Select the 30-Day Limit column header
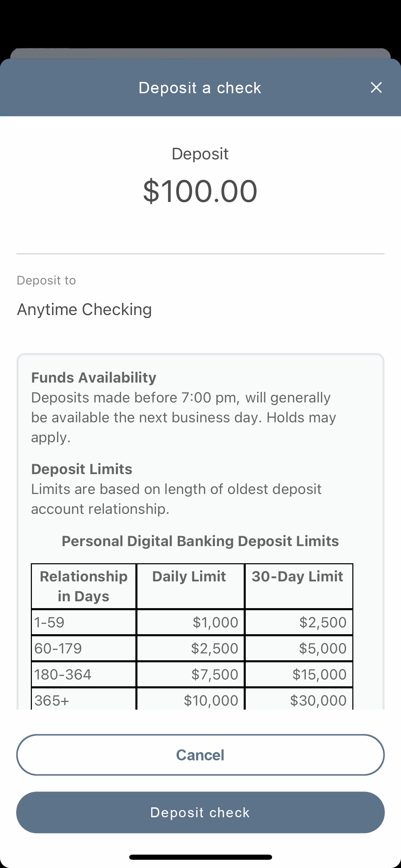Image resolution: width=401 pixels, height=868 pixels. (299, 586)
